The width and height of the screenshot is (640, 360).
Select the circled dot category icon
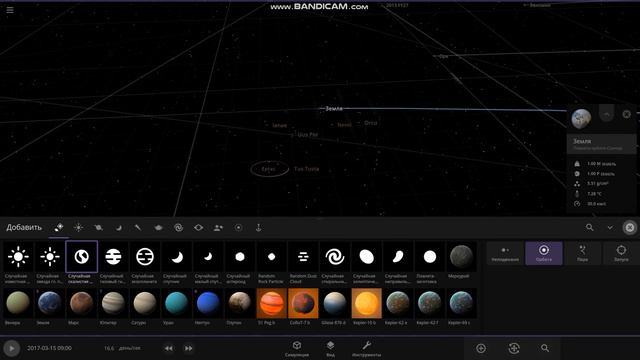tap(238, 227)
